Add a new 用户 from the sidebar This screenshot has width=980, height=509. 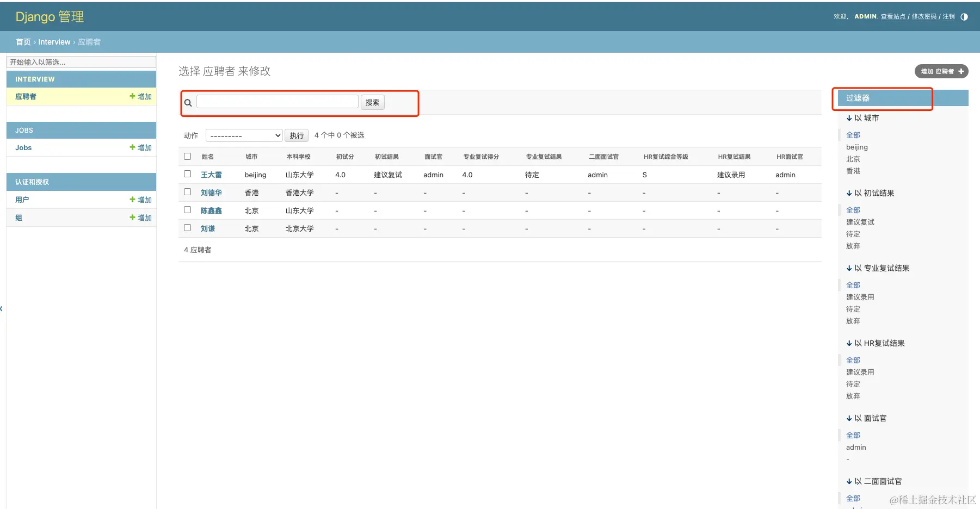pyautogui.click(x=140, y=200)
